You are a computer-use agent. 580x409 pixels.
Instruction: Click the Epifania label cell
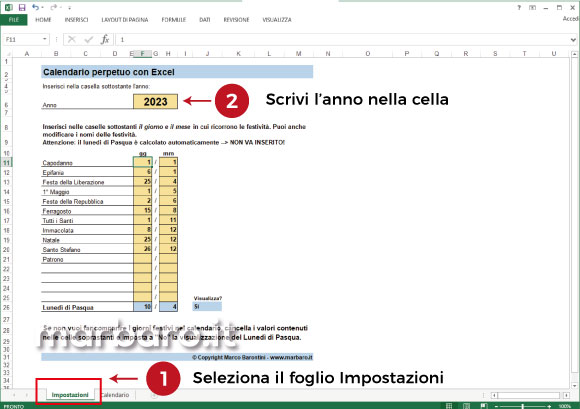[x=87, y=172]
